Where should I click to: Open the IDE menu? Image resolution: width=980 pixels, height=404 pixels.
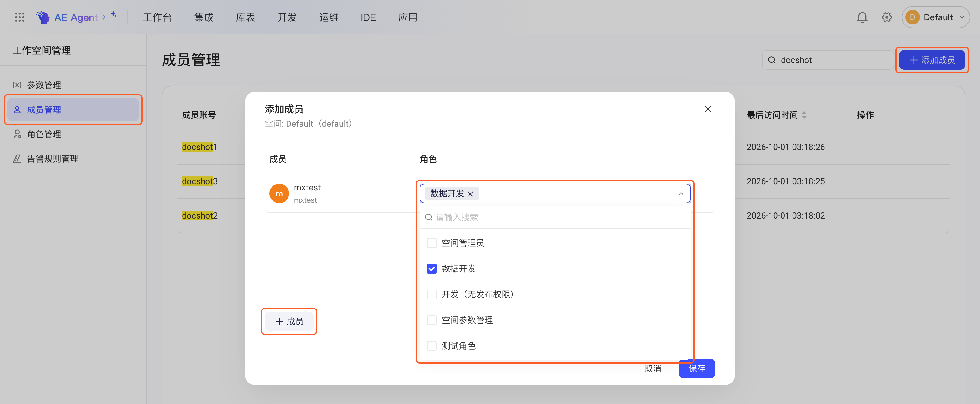click(x=368, y=17)
